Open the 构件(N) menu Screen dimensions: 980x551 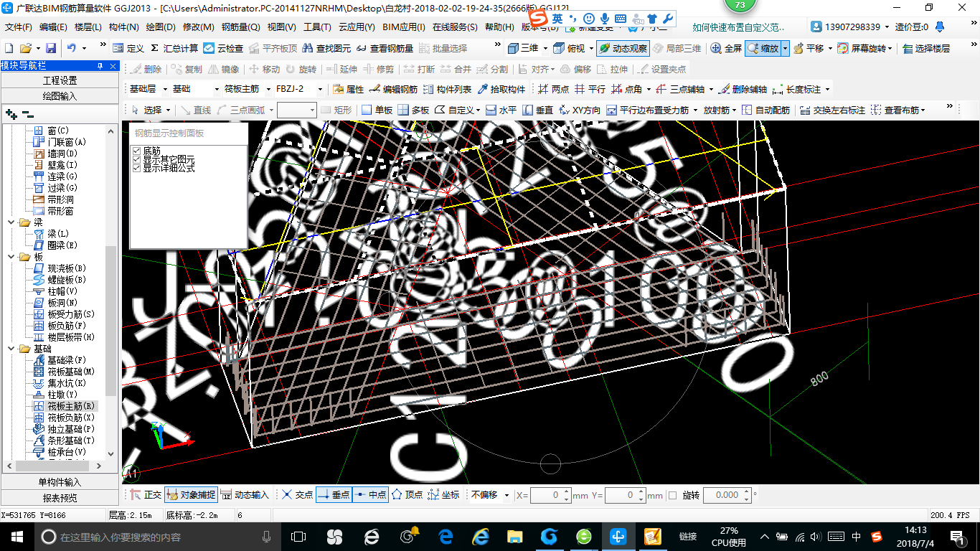123,27
